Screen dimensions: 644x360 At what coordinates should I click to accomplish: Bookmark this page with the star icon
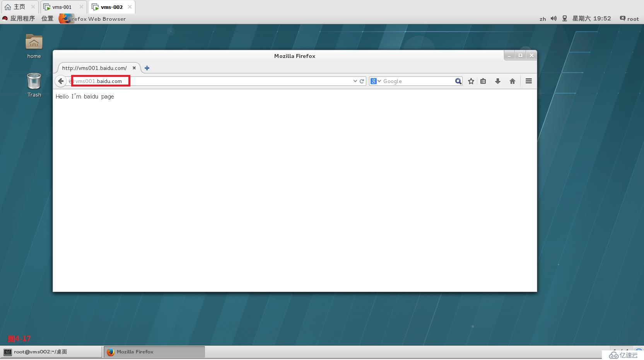471,81
